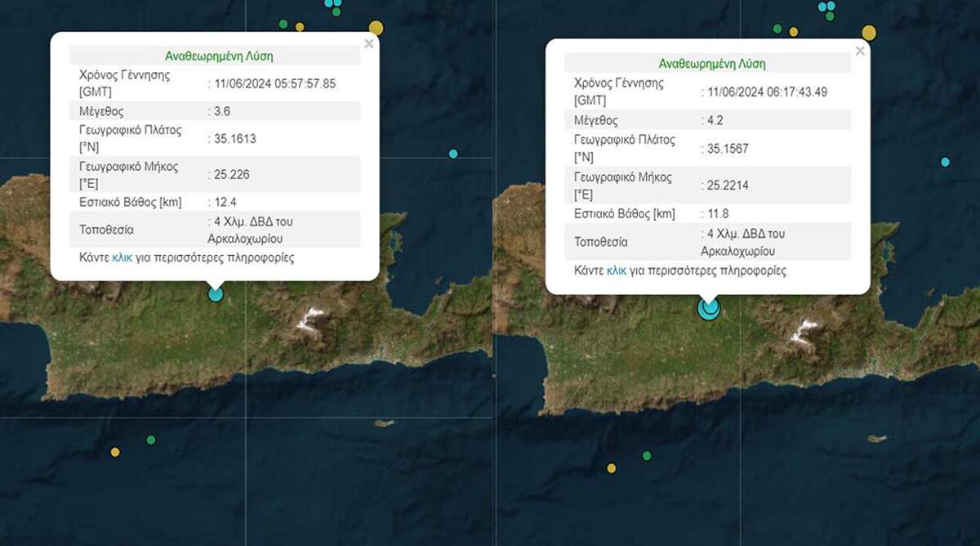The image size is (980, 546).
Task: Select isolated cyan dot east of right popup
Action: 945,162
